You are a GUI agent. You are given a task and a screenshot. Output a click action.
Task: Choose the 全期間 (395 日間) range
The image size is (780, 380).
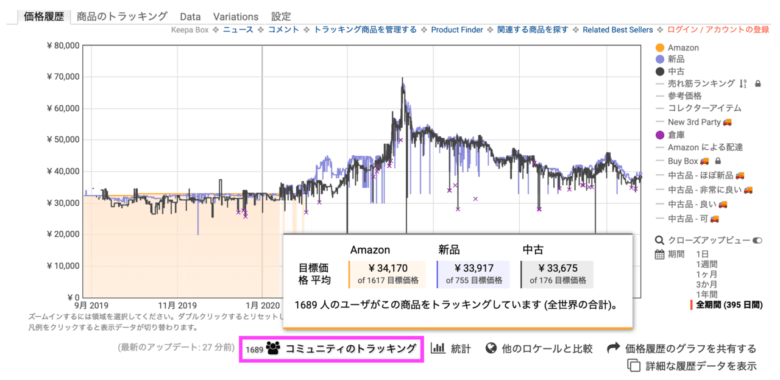pyautogui.click(x=729, y=304)
